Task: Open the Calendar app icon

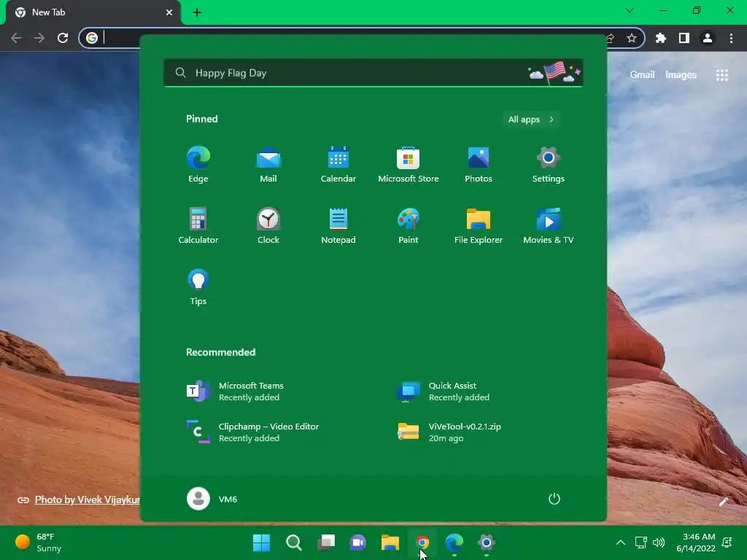Action: point(338,164)
